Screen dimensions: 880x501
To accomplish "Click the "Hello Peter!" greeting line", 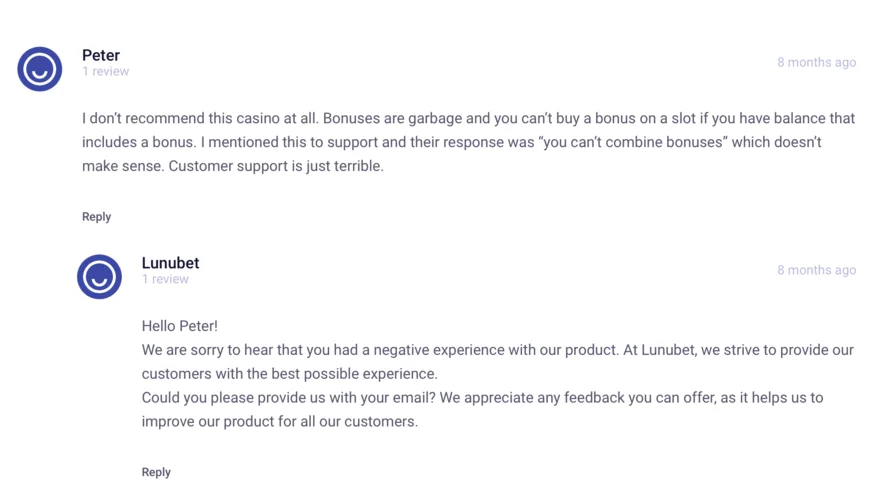I will tap(180, 326).
